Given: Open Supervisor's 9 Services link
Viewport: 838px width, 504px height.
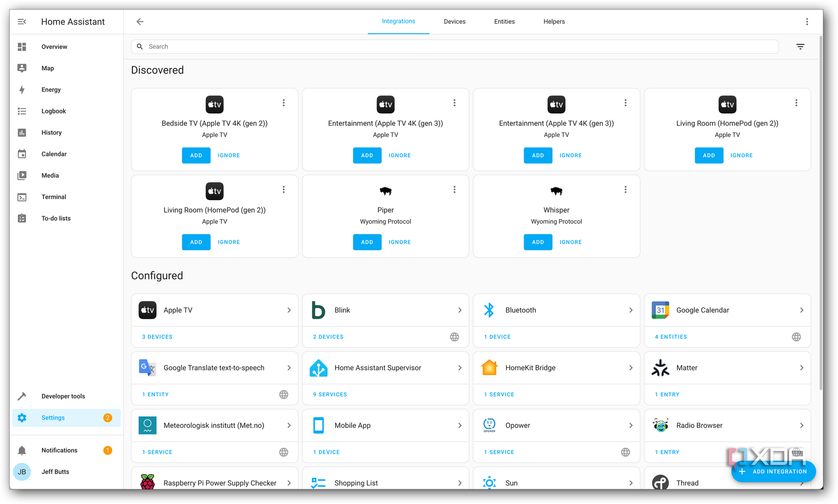Looking at the screenshot, I should coord(330,394).
